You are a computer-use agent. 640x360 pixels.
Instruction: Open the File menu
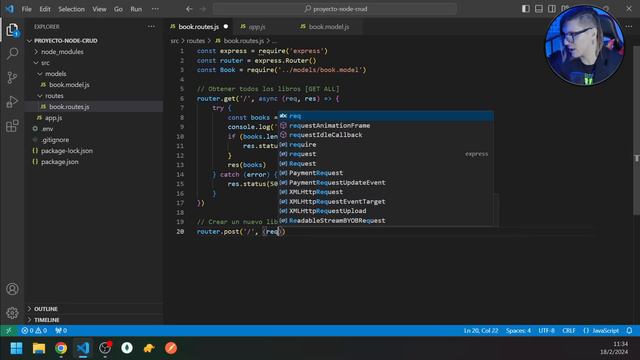coord(27,9)
